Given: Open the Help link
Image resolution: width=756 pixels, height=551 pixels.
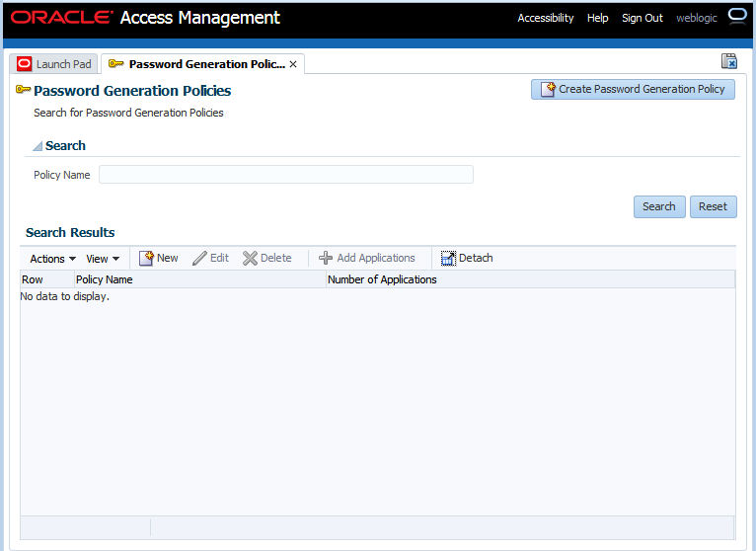Looking at the screenshot, I should tap(597, 18).
